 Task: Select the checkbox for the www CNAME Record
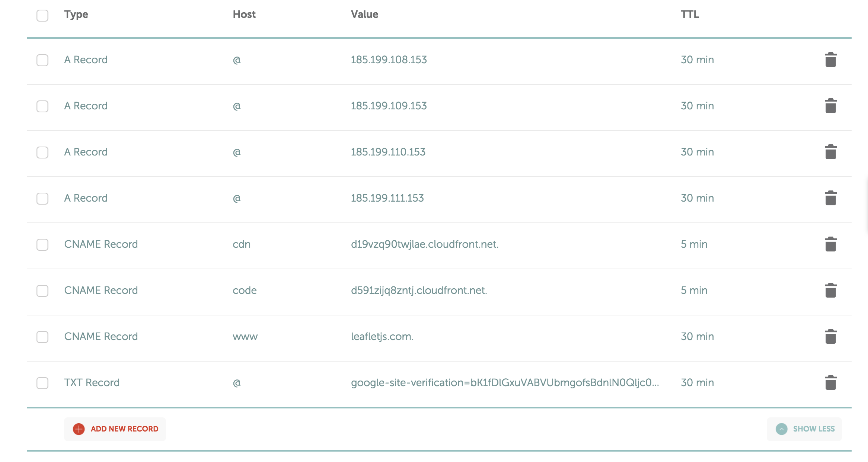[x=42, y=338]
